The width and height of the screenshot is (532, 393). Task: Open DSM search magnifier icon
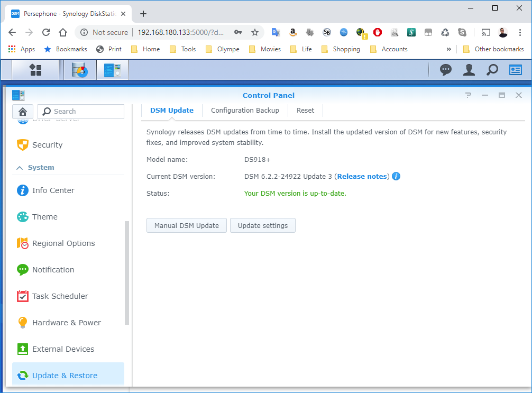point(492,70)
